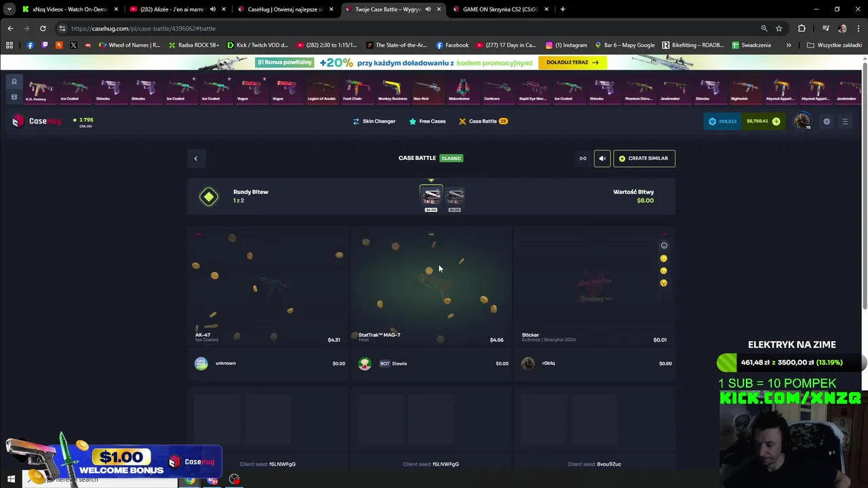
Task: Click the Legion of Anubis live drop
Action: 321,90
